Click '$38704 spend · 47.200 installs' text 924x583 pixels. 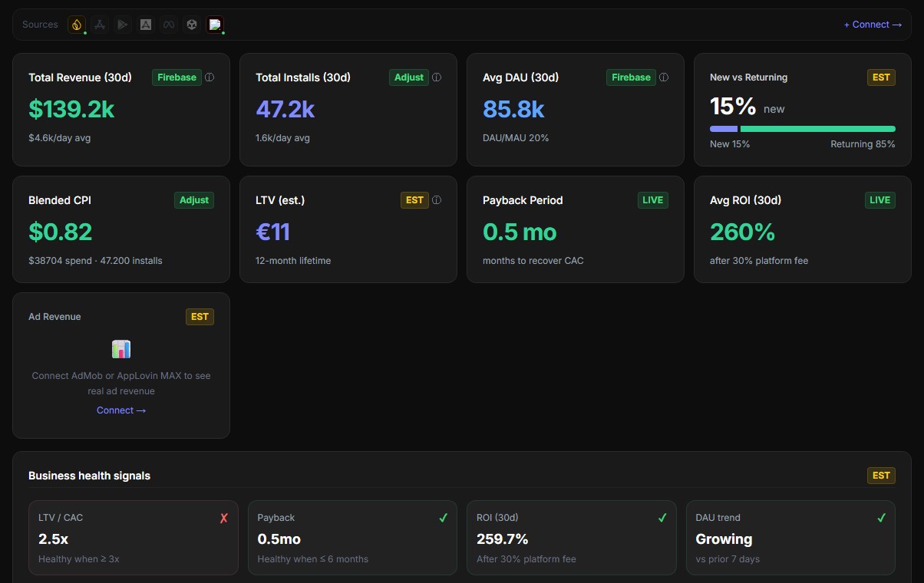95,261
